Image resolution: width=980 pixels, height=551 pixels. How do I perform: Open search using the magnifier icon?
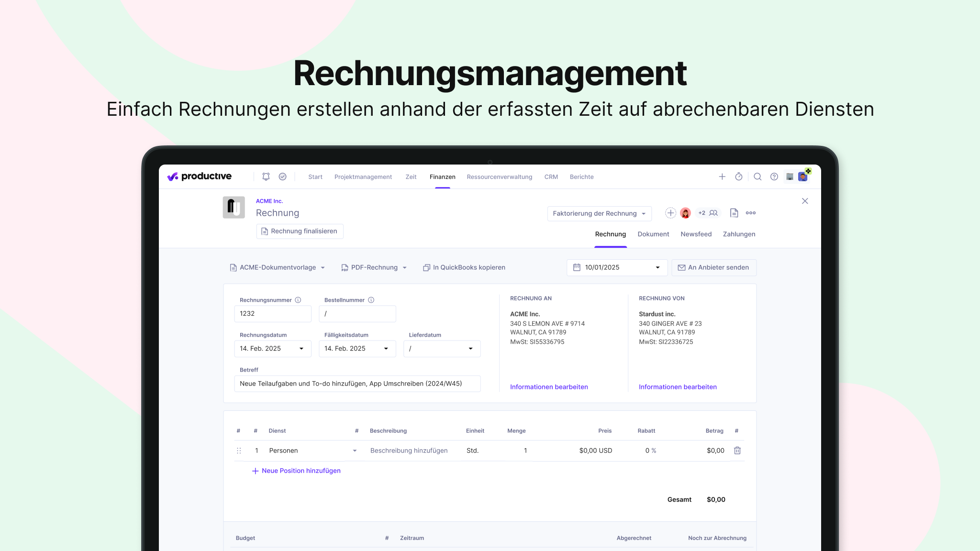(x=757, y=176)
